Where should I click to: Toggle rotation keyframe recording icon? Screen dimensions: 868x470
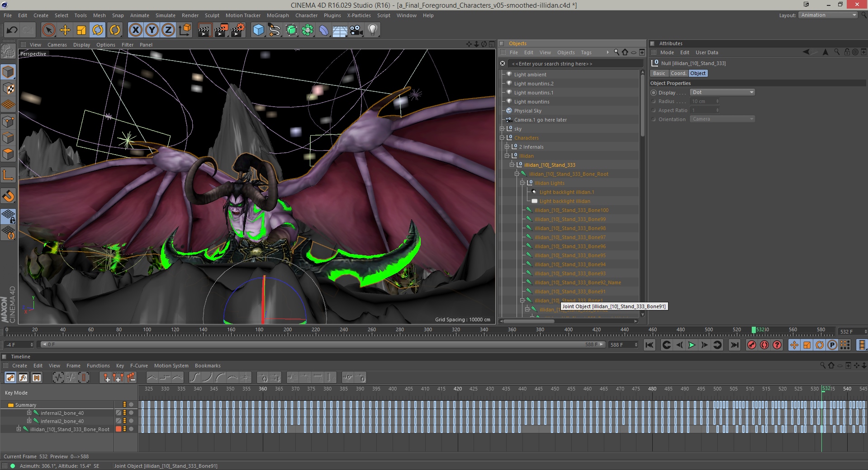(x=820, y=345)
